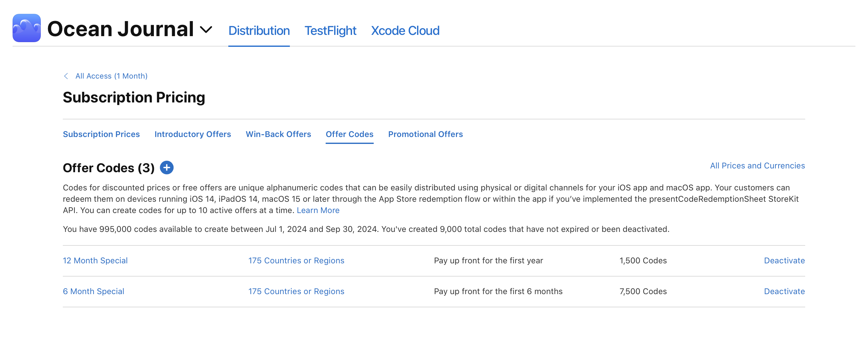Open the 12 Month Special offer
The height and width of the screenshot is (362, 868).
95,260
